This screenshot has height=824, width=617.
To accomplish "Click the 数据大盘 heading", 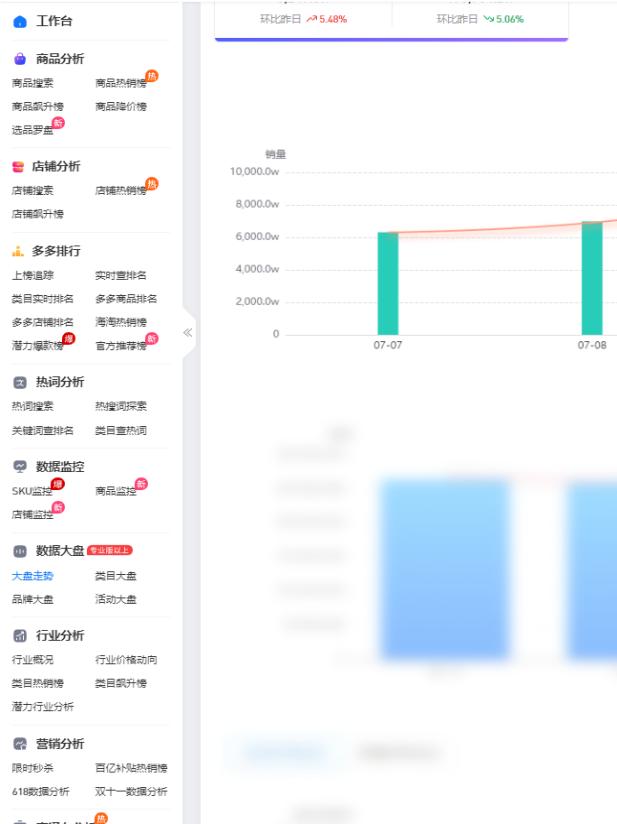I will point(60,551).
